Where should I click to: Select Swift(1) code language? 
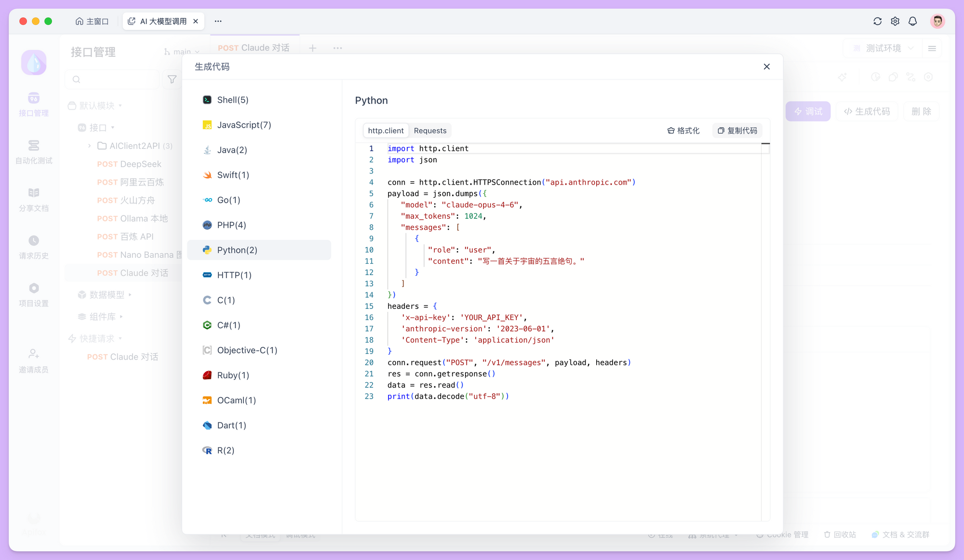[x=233, y=175]
